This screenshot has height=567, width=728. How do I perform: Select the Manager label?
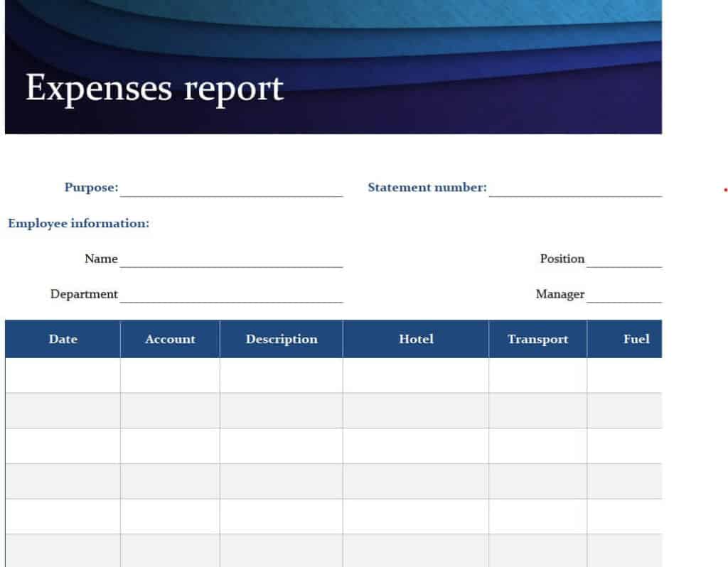click(560, 294)
